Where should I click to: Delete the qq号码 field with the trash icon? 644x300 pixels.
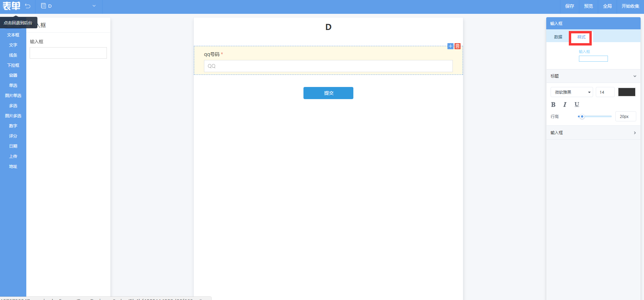(x=458, y=46)
